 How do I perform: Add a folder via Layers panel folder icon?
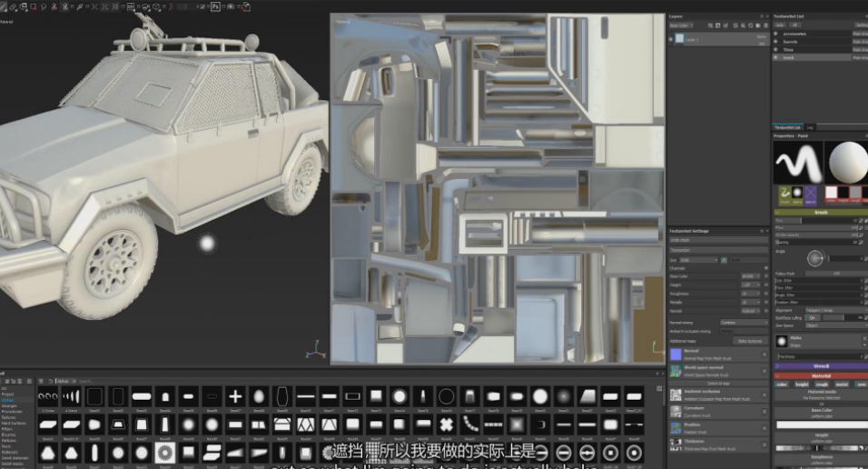[758, 25]
